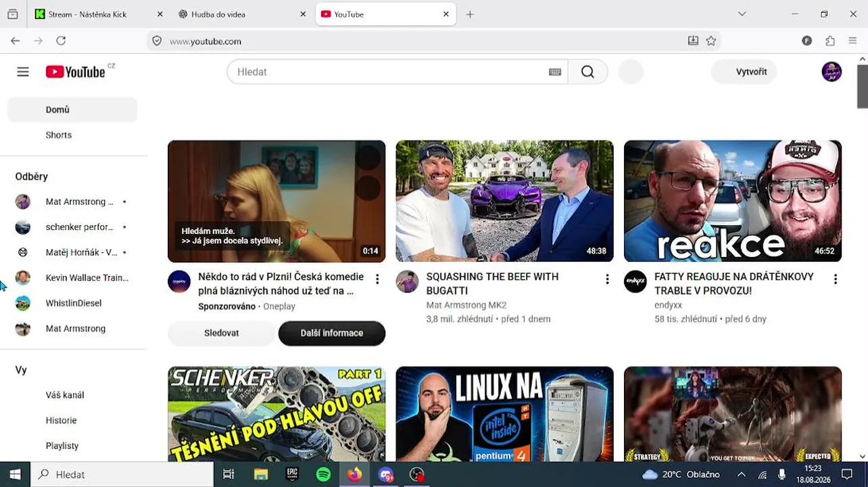Click the install/save page icon in address bar

pyautogui.click(x=693, y=41)
